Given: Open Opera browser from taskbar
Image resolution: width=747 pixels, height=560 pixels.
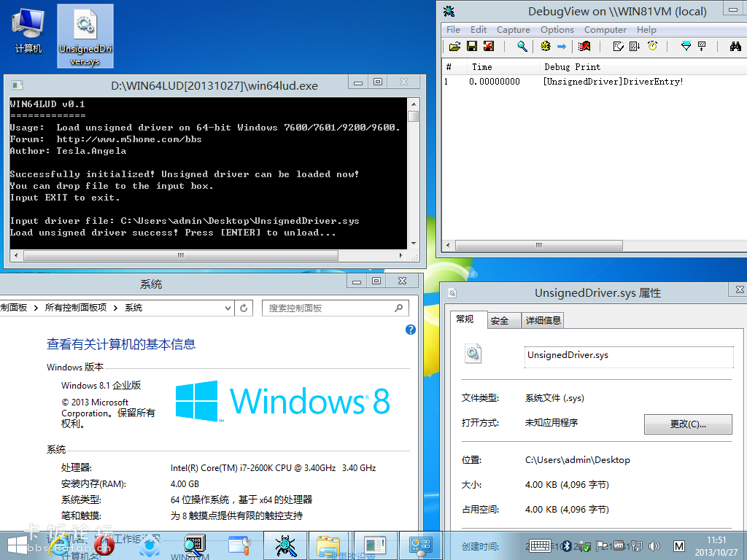Looking at the screenshot, I should tap(104, 545).
